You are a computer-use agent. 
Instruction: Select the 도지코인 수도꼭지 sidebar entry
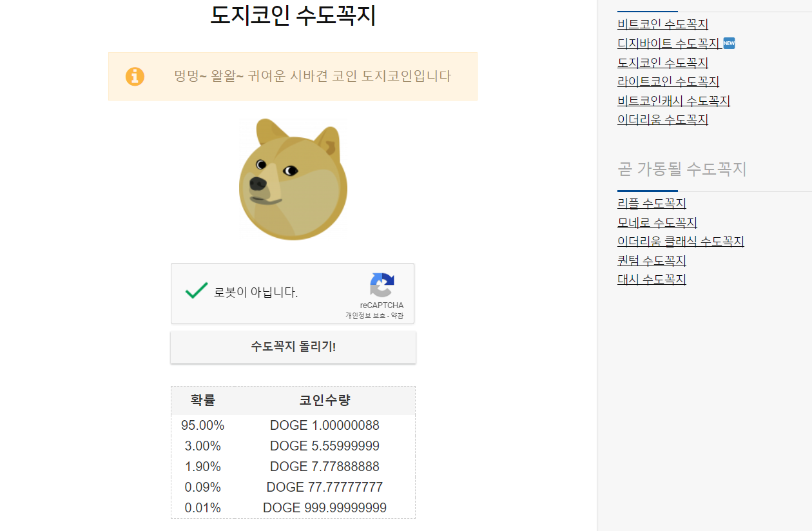tap(661, 63)
